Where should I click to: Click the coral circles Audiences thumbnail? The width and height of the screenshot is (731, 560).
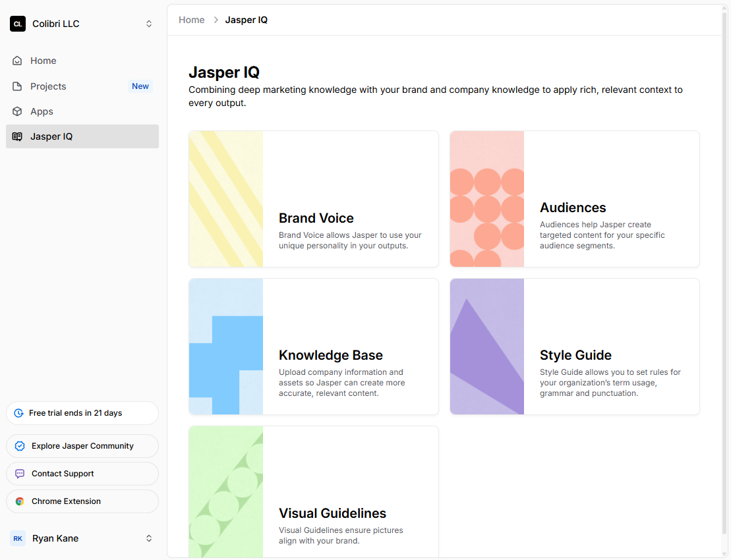(487, 199)
